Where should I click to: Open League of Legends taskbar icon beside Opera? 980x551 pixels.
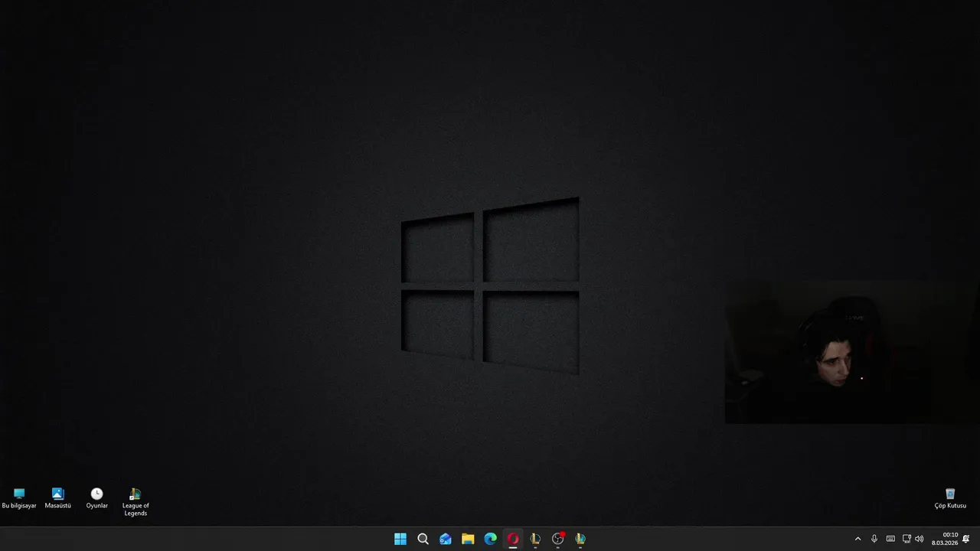click(535, 539)
